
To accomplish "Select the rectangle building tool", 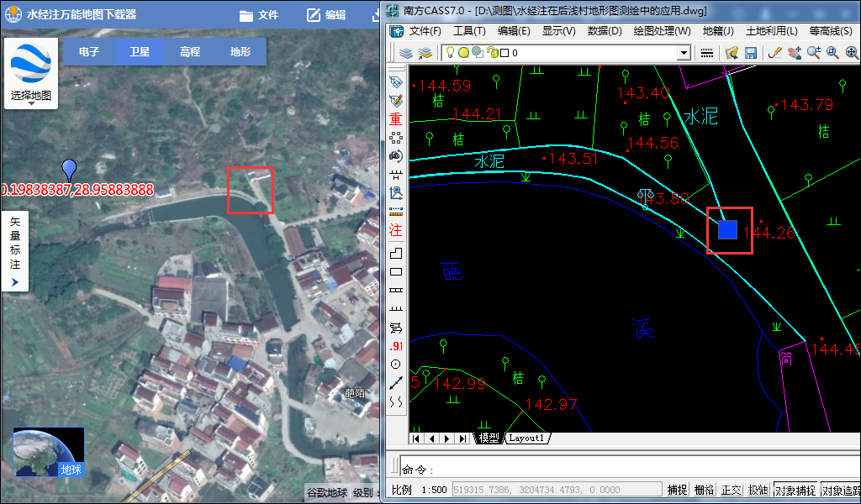I will pos(396,272).
